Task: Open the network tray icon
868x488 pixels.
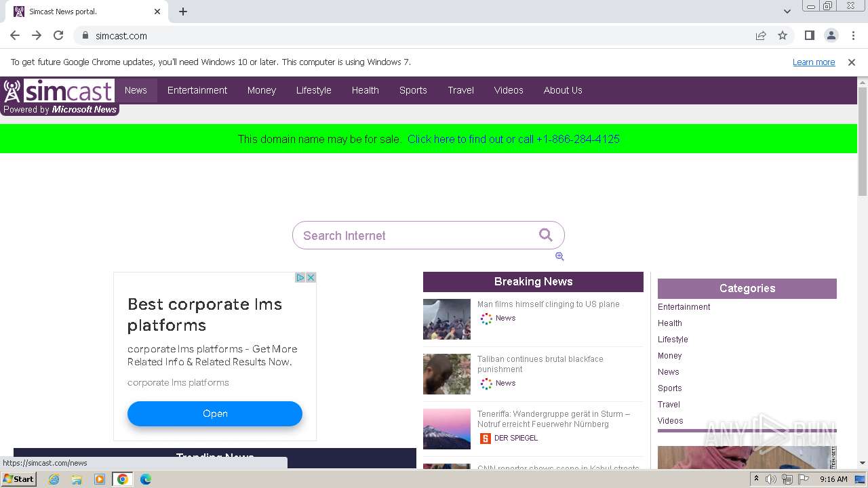Action: [x=787, y=479]
